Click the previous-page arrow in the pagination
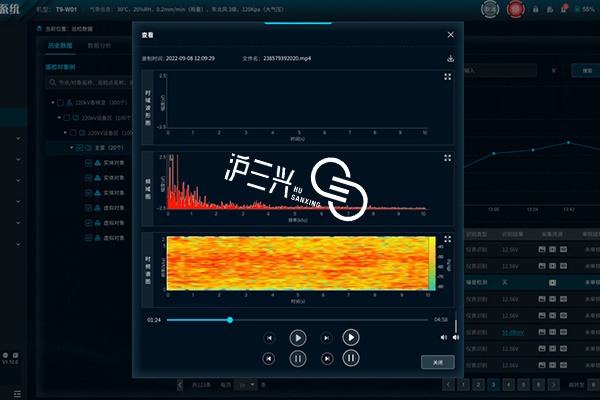Viewport: 600px width, 400px height. (448, 385)
